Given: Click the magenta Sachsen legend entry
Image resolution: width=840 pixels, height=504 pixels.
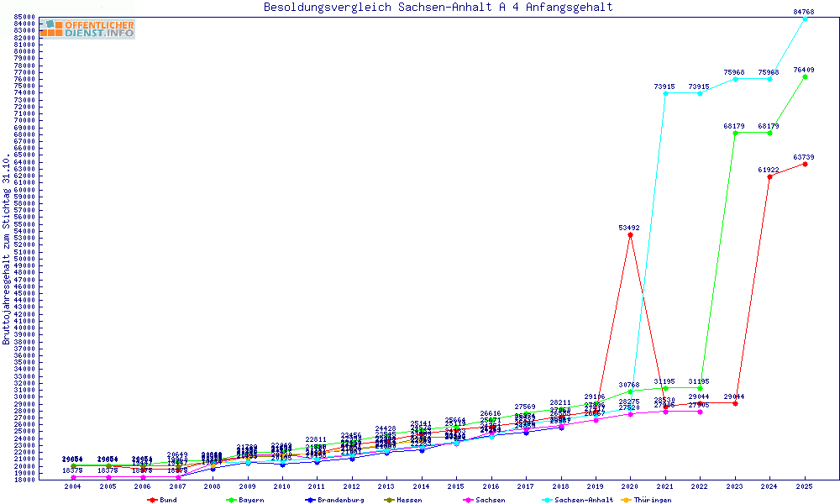Looking at the screenshot, I should (486, 500).
